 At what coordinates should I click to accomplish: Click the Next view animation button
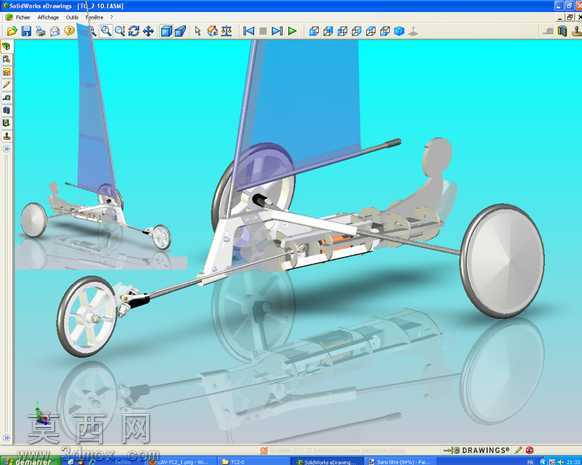tap(277, 31)
